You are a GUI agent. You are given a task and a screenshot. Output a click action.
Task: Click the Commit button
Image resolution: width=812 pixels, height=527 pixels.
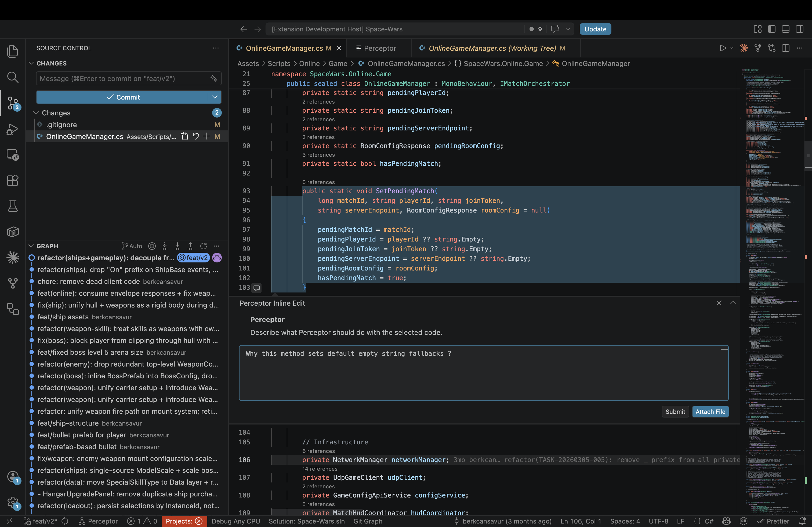pos(123,97)
